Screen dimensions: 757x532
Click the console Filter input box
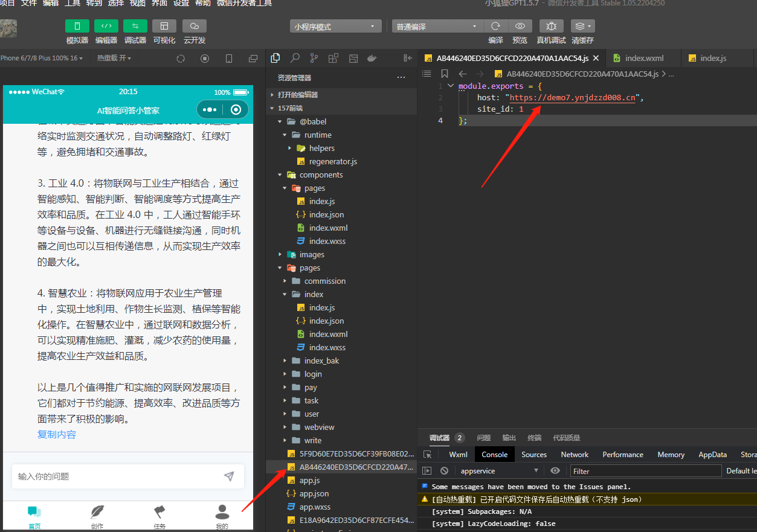pyautogui.click(x=645, y=470)
